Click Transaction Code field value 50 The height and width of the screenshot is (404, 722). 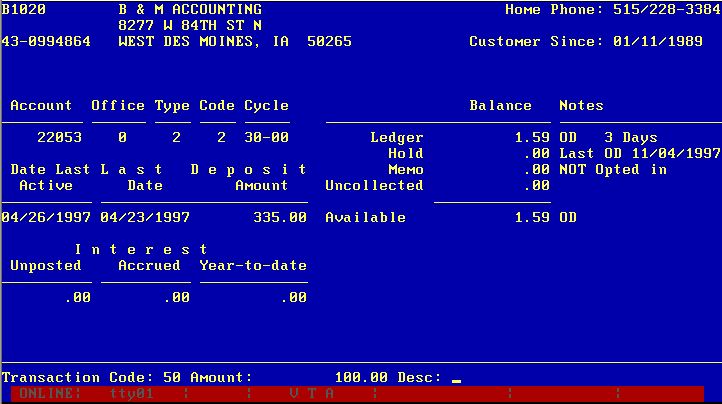pos(172,378)
